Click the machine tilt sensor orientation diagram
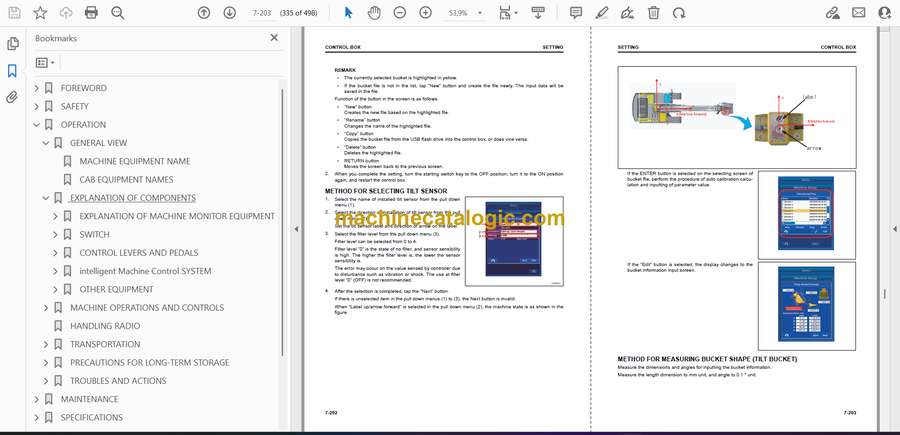900x435 pixels. [737, 117]
